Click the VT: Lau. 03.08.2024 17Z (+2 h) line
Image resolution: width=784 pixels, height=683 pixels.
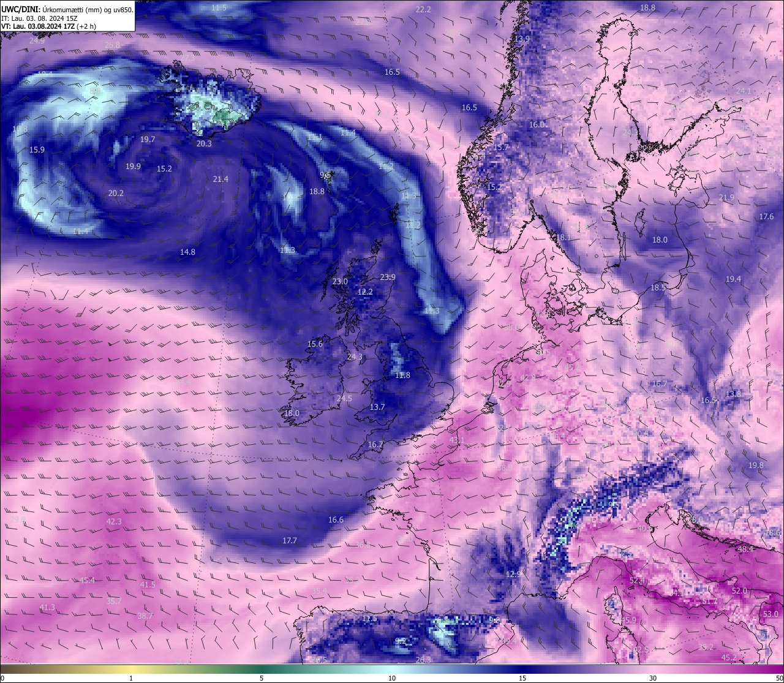click(48, 26)
